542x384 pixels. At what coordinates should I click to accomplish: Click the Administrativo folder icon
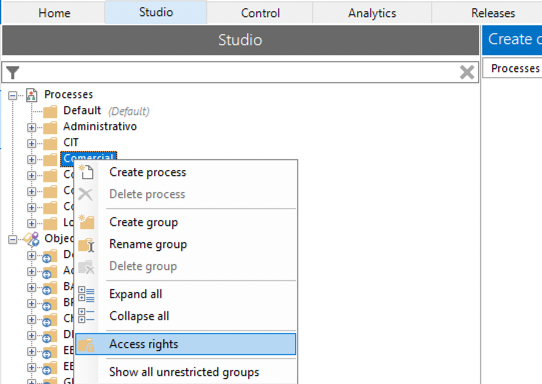tap(50, 127)
